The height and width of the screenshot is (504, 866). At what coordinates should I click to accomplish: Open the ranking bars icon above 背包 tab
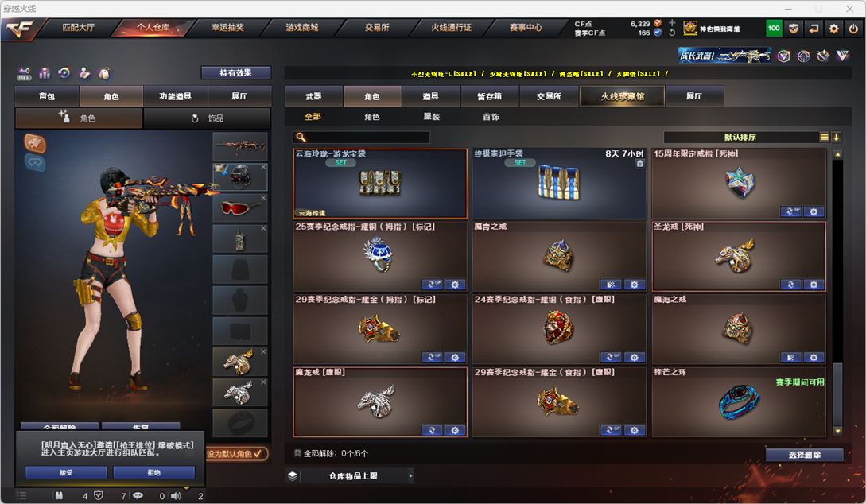[45, 73]
